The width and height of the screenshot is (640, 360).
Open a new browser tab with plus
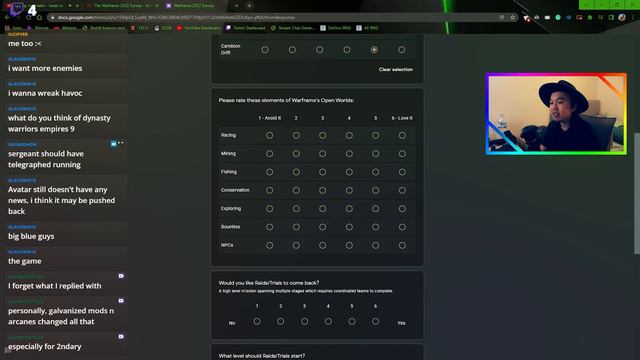(249, 6)
